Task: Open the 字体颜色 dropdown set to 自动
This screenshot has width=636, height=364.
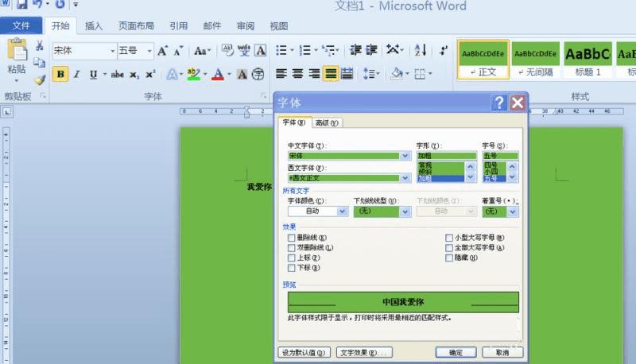Action: coord(342,211)
